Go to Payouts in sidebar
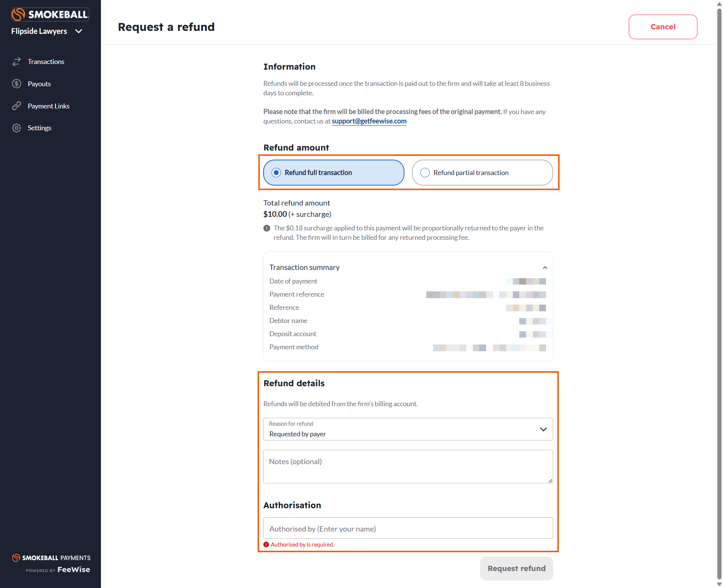The height and width of the screenshot is (588, 723). coord(39,84)
